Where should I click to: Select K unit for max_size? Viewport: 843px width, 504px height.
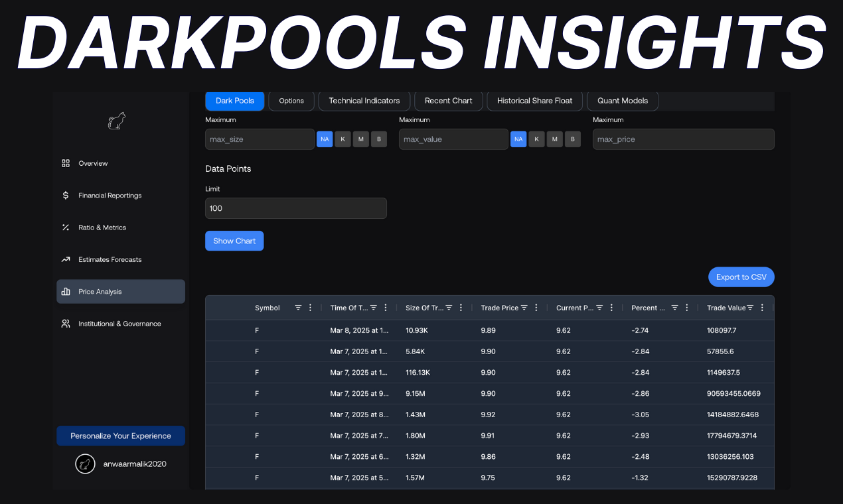[343, 139]
